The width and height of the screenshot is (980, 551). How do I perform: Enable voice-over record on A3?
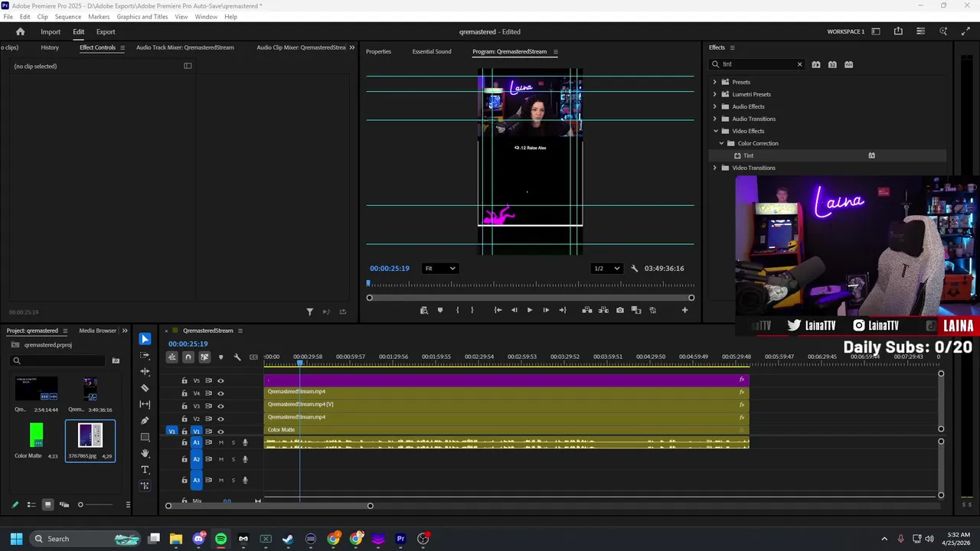point(245,480)
